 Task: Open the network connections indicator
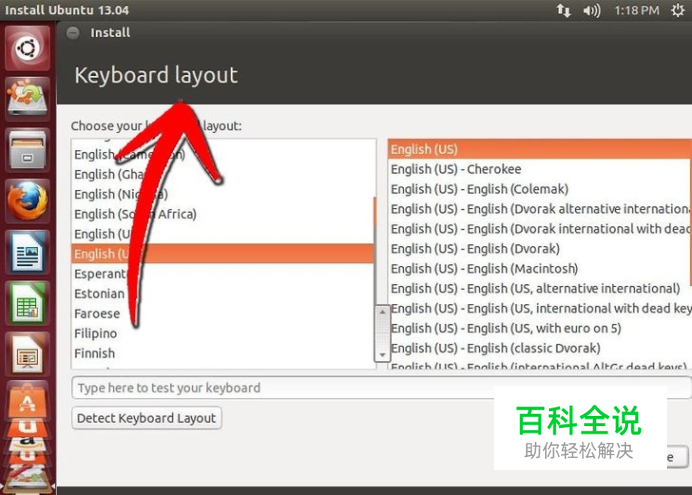[563, 10]
